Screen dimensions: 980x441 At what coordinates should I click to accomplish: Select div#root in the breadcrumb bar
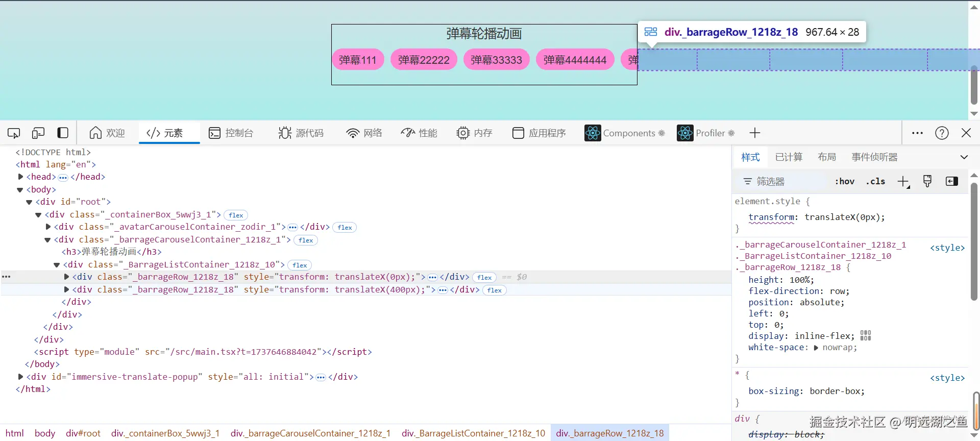[x=83, y=433]
